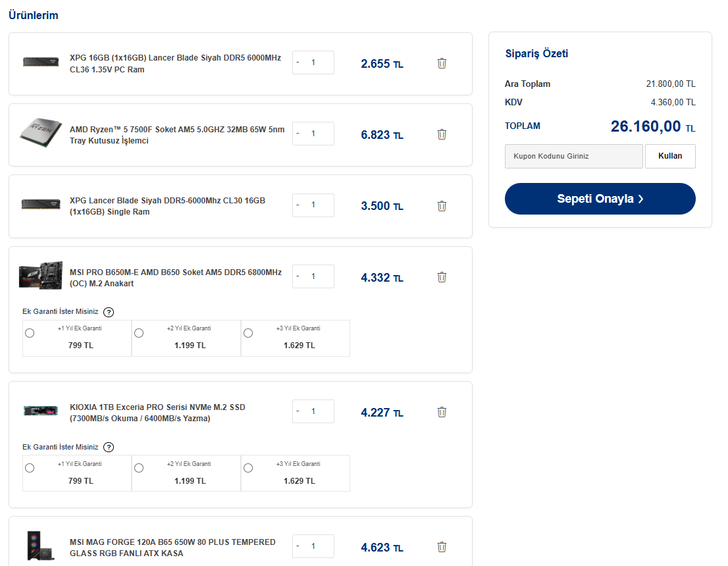Delete KIOXIA Exceria PRO SSD from cart
The width and height of the screenshot is (728, 566).
[442, 412]
